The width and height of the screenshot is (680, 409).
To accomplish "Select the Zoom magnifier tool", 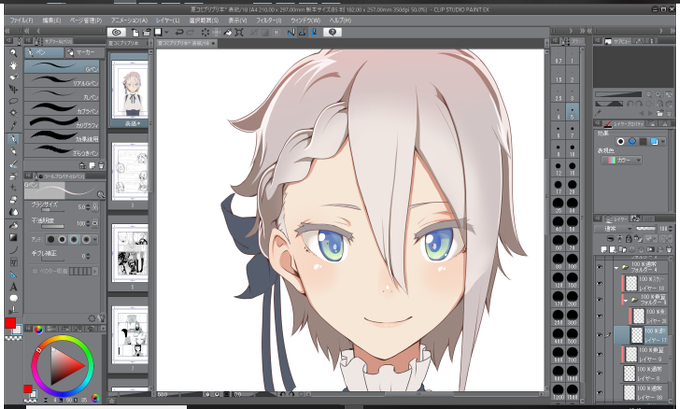I will coord(13,53).
